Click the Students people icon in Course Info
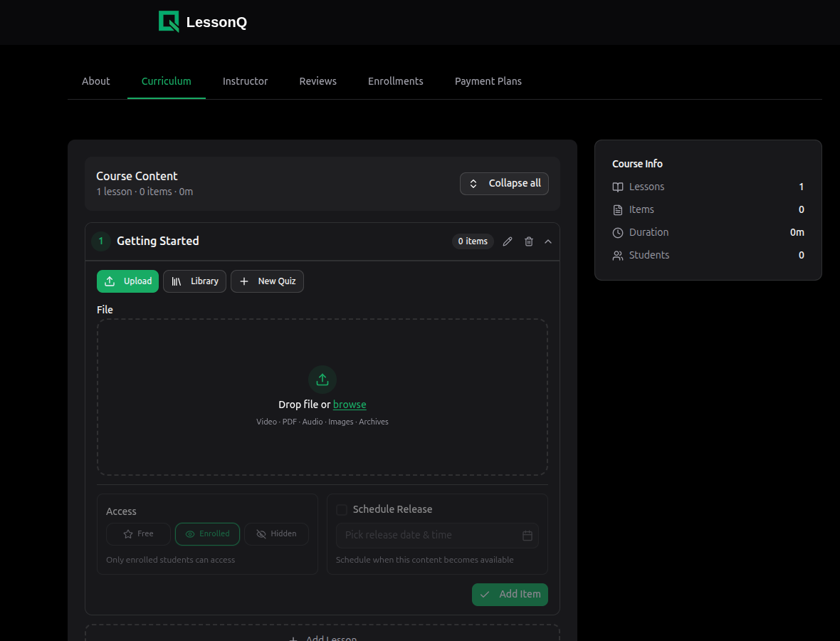The height and width of the screenshot is (641, 840). click(x=618, y=255)
